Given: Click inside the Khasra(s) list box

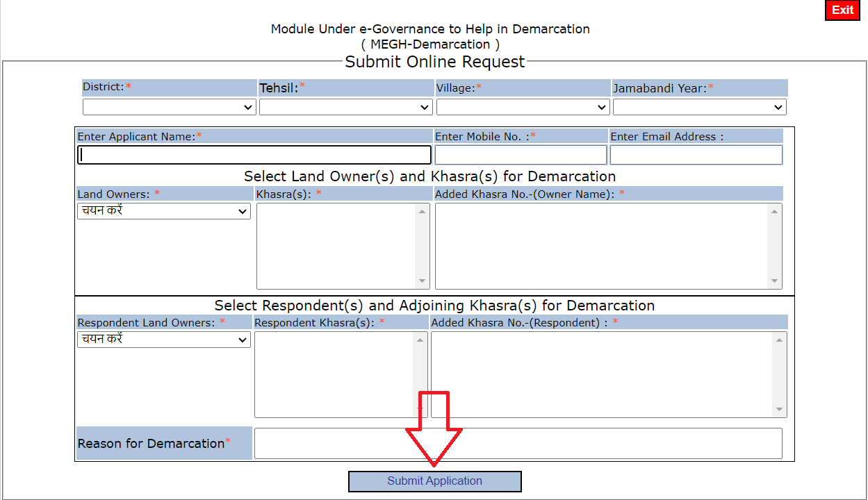Looking at the screenshot, I should [336, 246].
